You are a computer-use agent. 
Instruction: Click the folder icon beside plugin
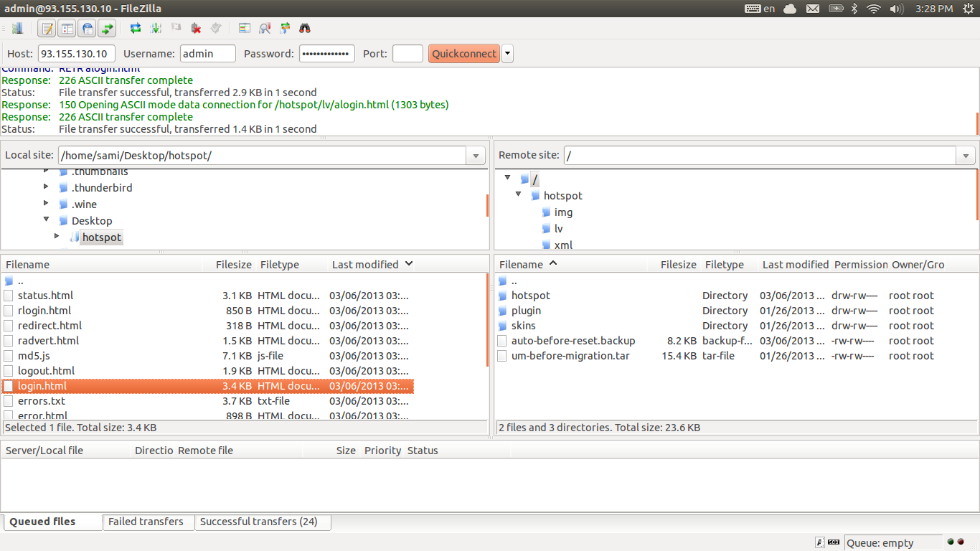(x=502, y=311)
